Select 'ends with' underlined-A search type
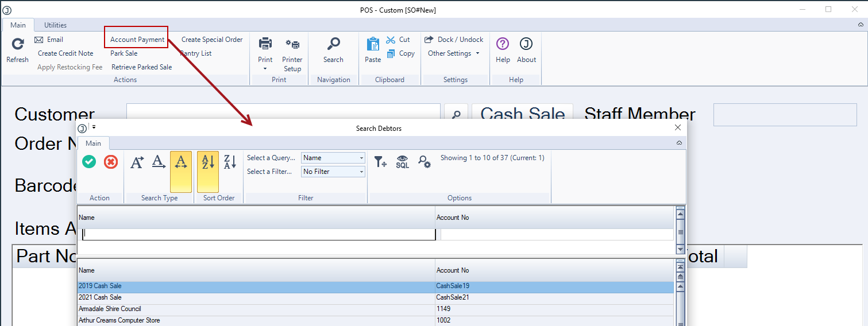Image resolution: width=868 pixels, height=326 pixels. coord(159,162)
